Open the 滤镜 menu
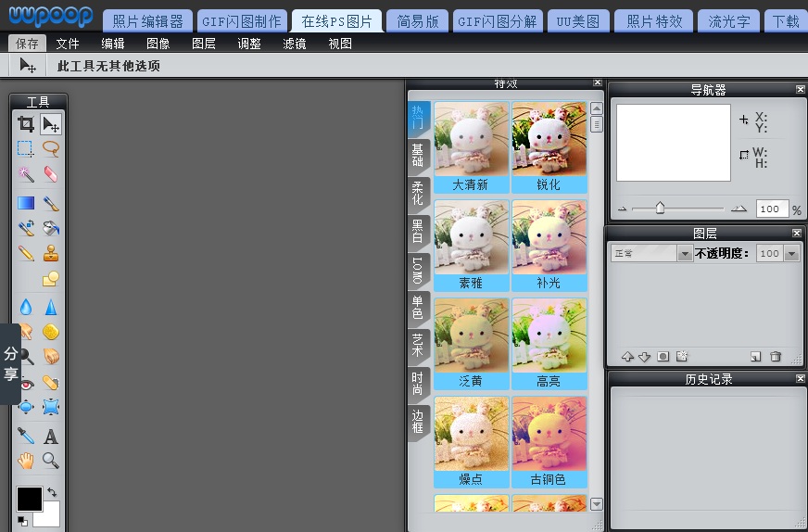 tap(295, 44)
